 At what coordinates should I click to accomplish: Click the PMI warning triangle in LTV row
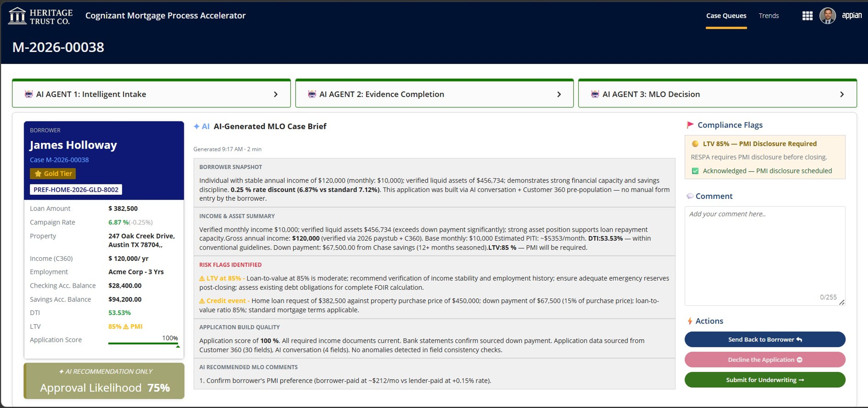(126, 326)
